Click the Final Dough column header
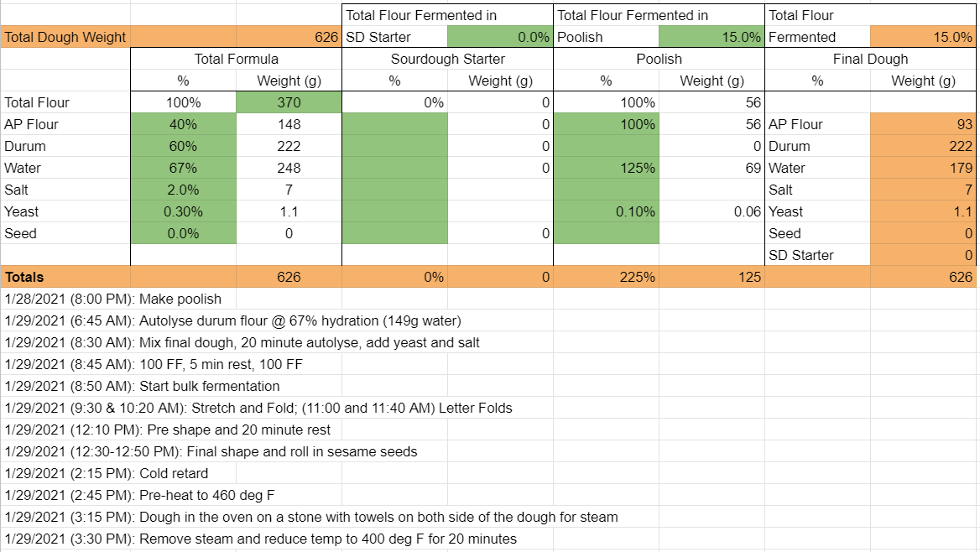This screenshot has height=552, width=980. (870, 59)
